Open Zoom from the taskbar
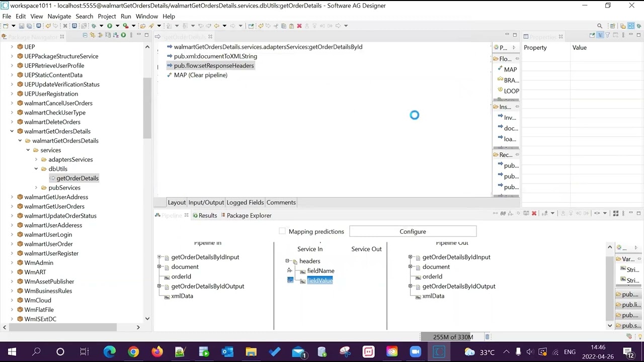Viewport: 644px width, 362px height. 415,352
